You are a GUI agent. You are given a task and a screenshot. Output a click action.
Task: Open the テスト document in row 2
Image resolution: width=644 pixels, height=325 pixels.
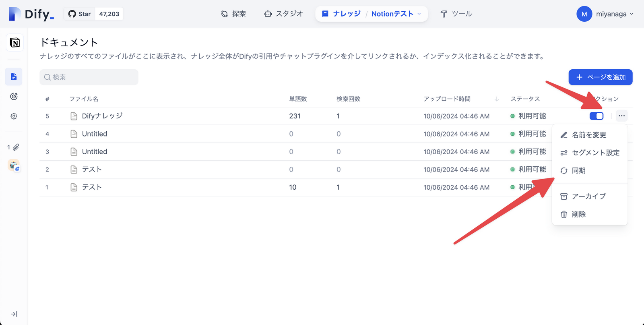[x=92, y=169]
